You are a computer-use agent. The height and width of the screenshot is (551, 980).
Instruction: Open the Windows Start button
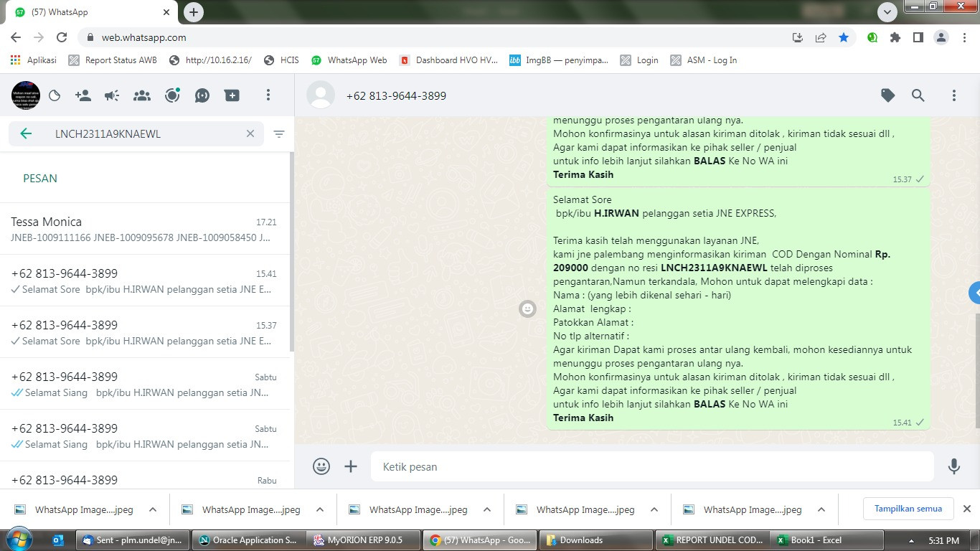click(18, 540)
